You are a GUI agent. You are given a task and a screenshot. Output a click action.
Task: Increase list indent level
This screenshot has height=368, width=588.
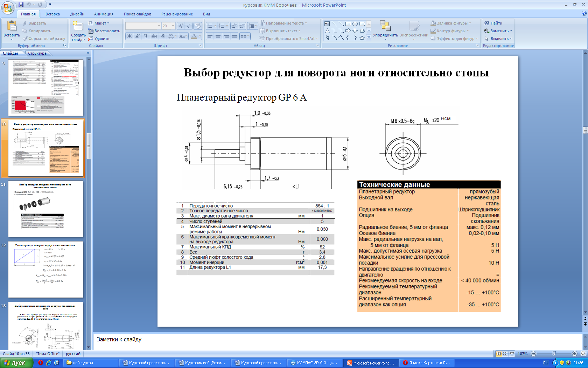tap(242, 26)
